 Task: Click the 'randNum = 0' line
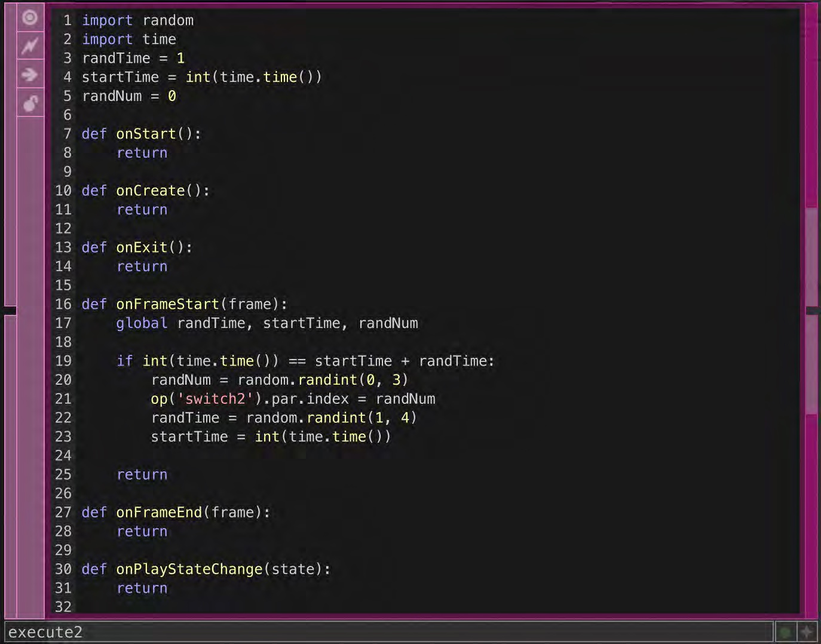(x=129, y=96)
